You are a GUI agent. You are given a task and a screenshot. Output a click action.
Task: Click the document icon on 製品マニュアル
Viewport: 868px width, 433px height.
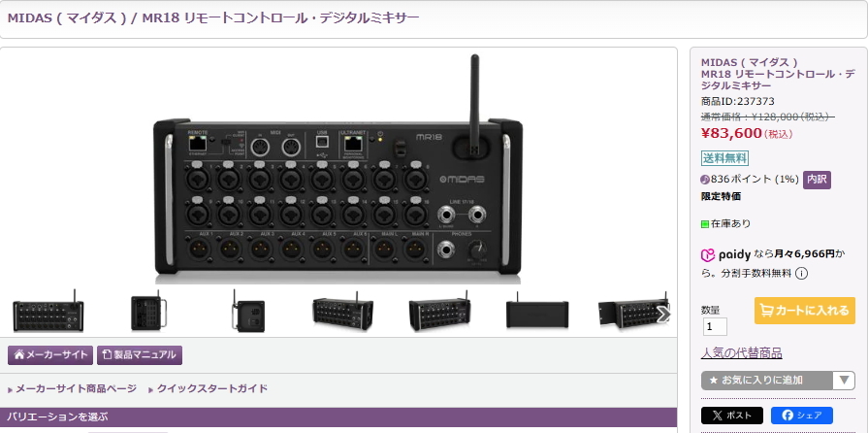tap(108, 354)
